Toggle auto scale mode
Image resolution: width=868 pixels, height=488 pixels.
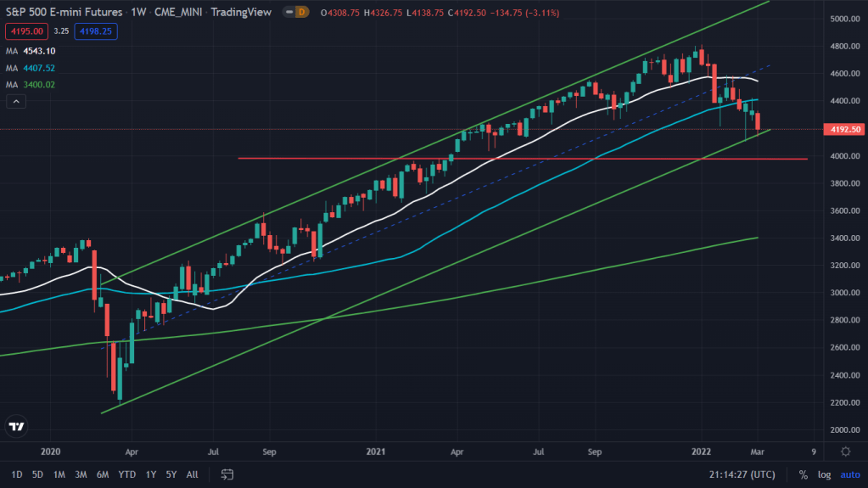849,474
